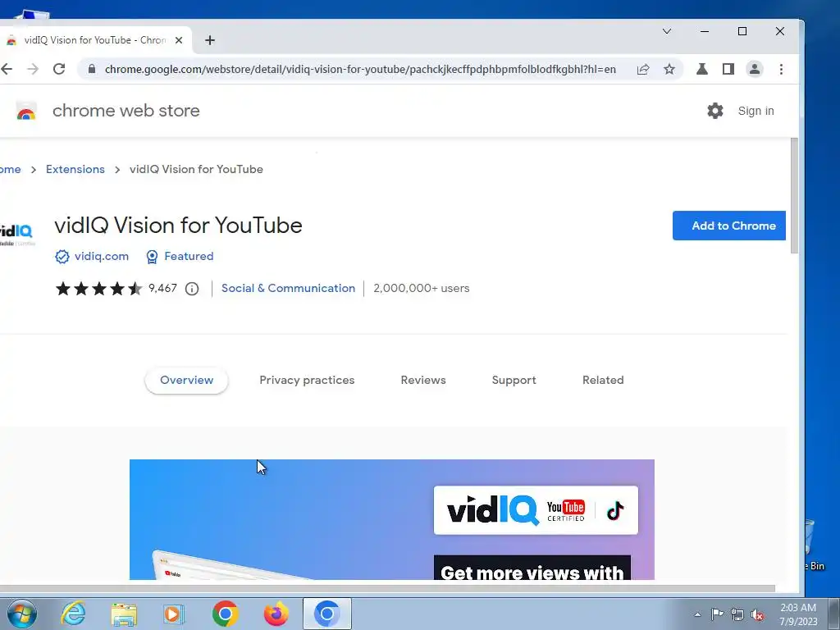Launch Internet Explorer from taskbar
Image resolution: width=840 pixels, height=630 pixels.
click(73, 614)
